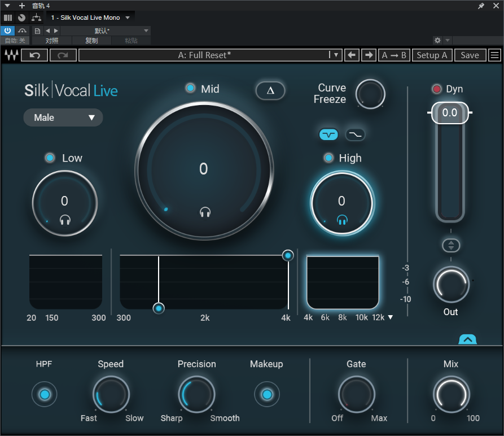Click the large Mid amount knob

(204, 171)
